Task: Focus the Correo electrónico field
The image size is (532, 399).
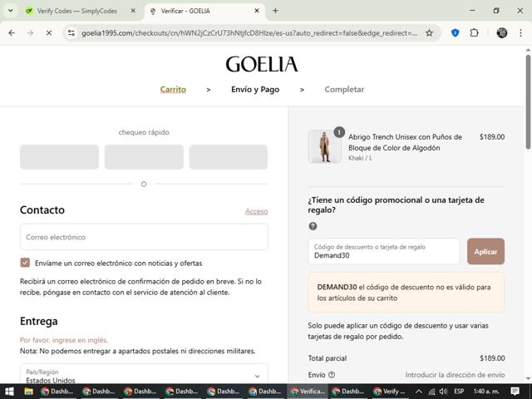Action: [x=144, y=237]
